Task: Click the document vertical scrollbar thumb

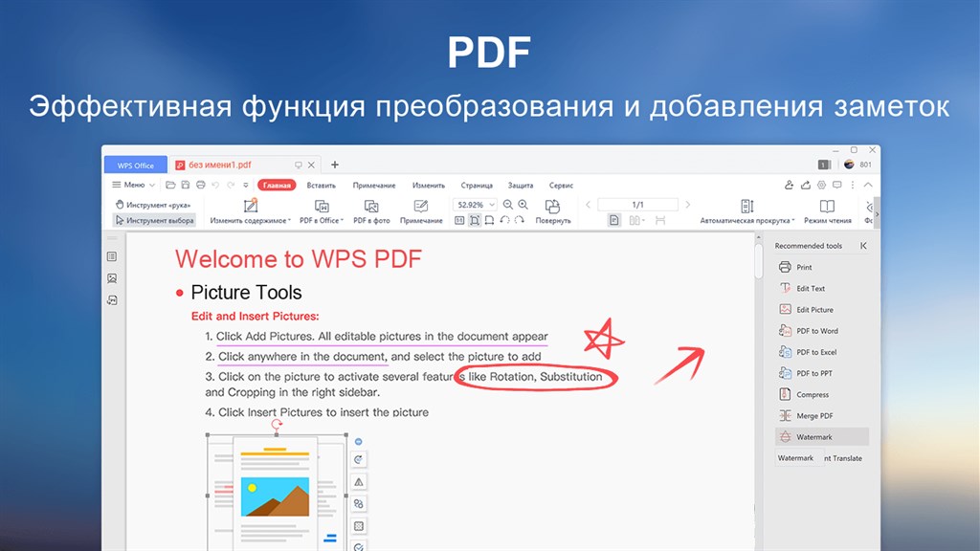Action: point(759,260)
